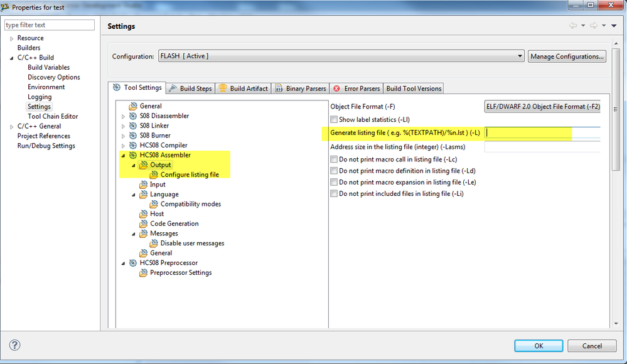This screenshot has height=364, width=627.
Task: Click the General folder icon at tree top
Action: (133, 106)
